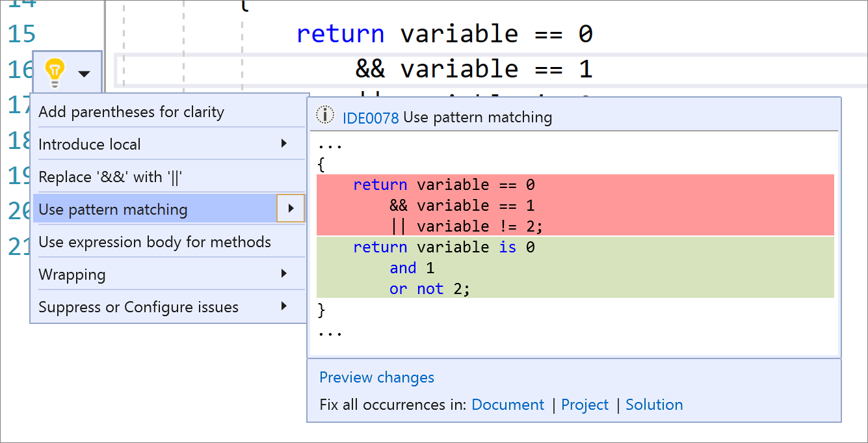Fix all occurrences in Project
Screen dimensions: 868x443
pos(585,405)
